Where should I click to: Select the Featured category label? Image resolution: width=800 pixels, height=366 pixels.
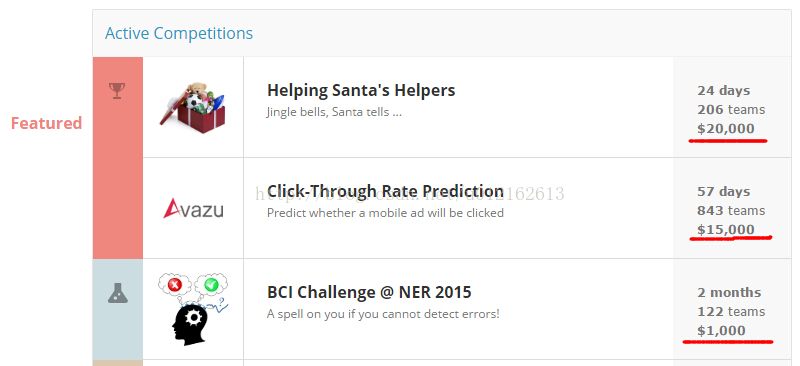tap(46, 123)
